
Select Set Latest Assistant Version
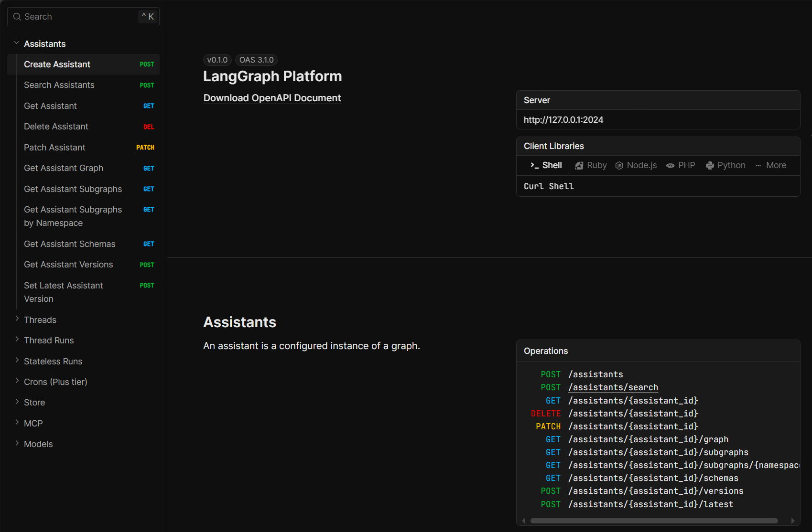coord(83,292)
